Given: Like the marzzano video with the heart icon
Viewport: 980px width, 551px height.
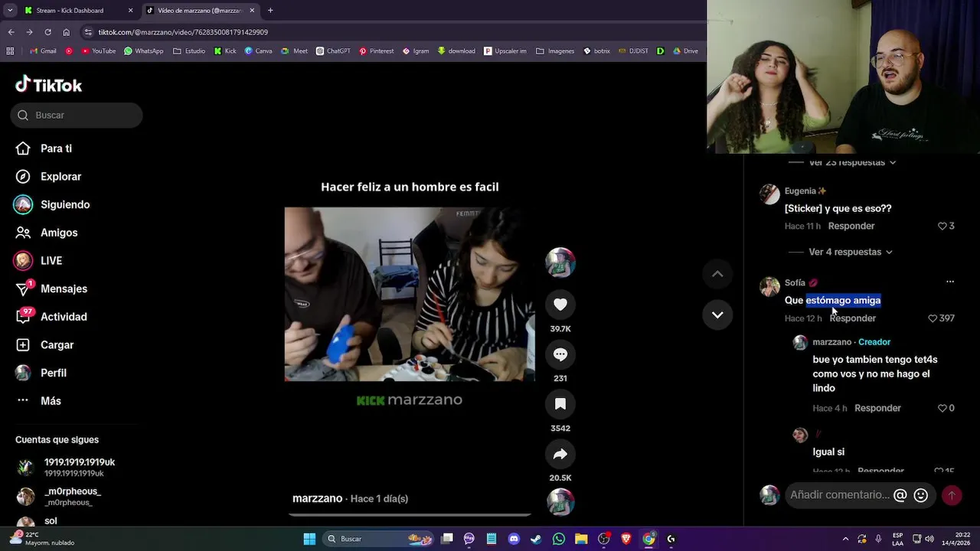Looking at the screenshot, I should pos(560,305).
